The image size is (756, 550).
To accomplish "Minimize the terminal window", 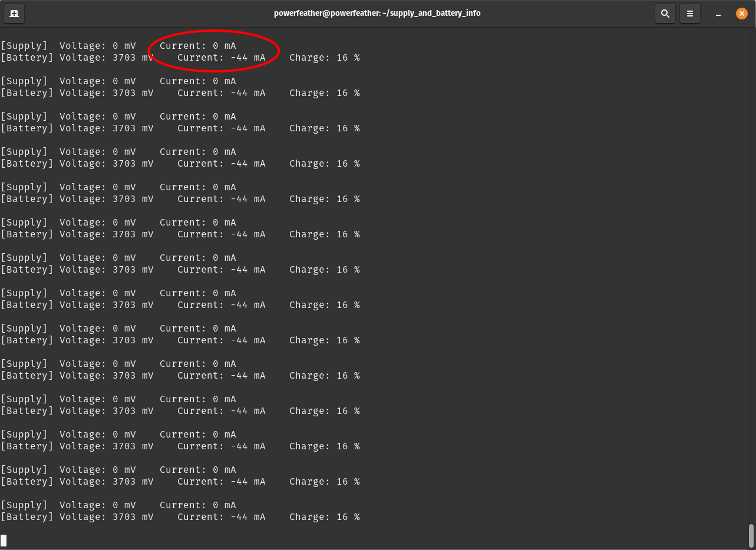I will click(x=718, y=13).
